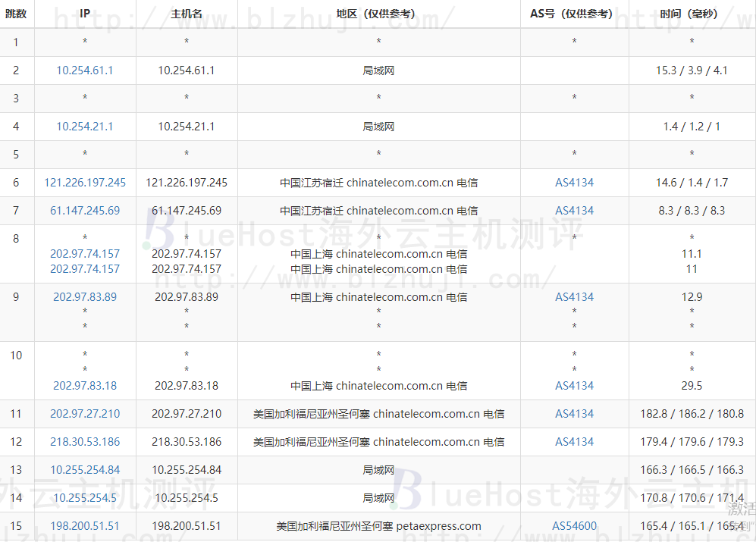
Task: Select time value 29.5 in hop 10
Action: [692, 385]
